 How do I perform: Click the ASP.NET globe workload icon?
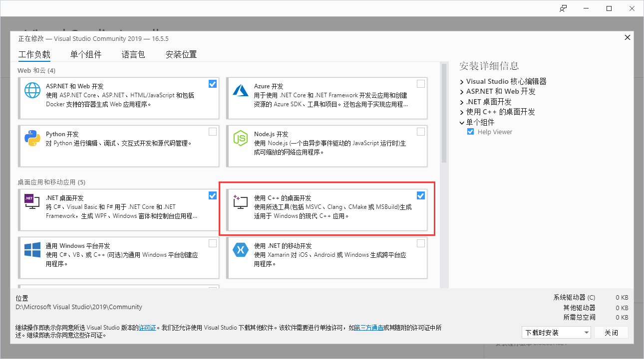tap(32, 90)
